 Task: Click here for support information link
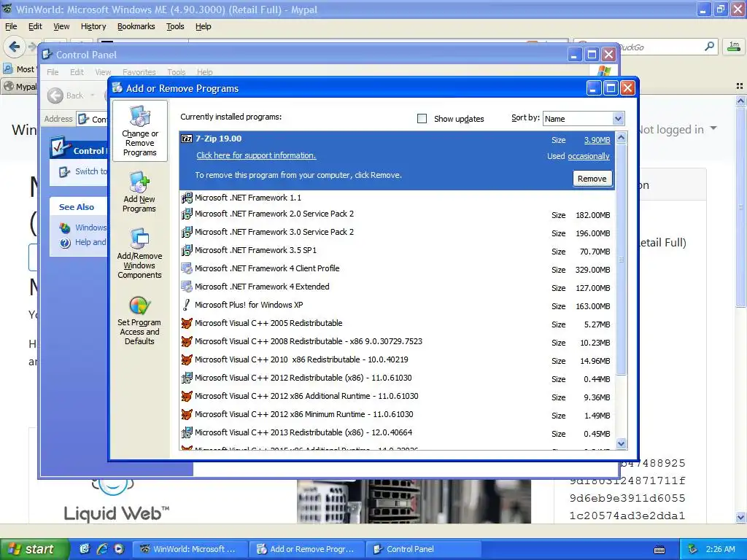pos(256,155)
